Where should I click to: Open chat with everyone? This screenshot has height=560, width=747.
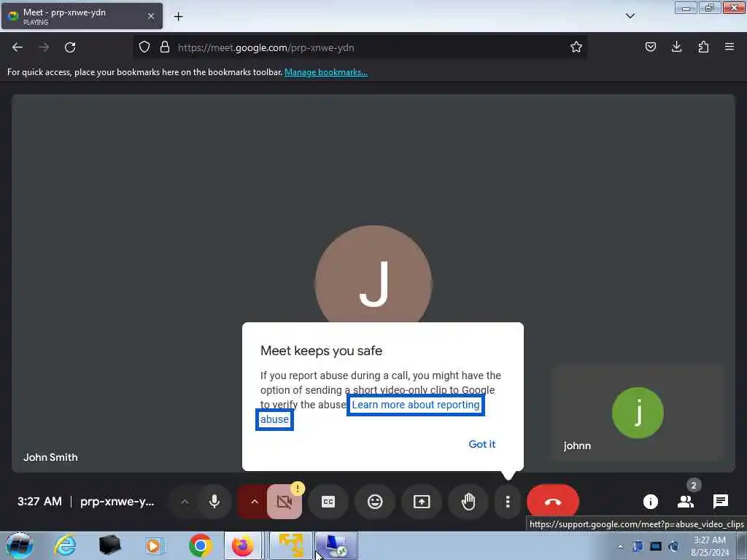[720, 502]
